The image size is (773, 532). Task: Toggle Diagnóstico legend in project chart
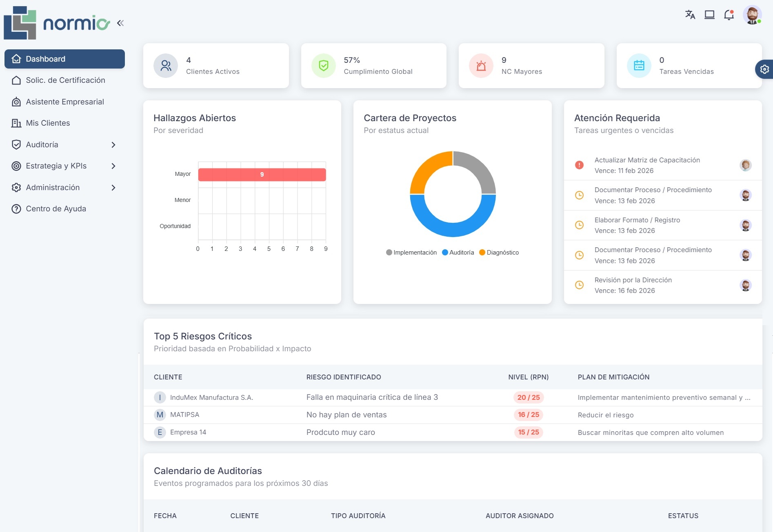pos(499,253)
